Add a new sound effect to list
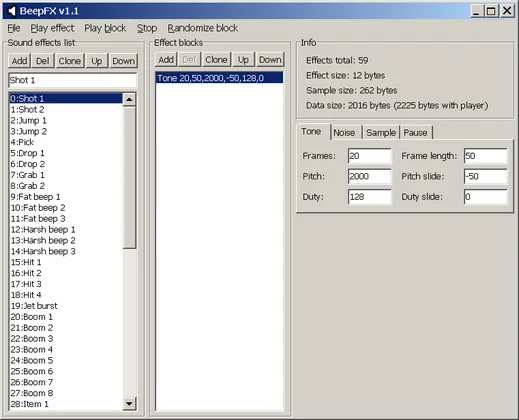The width and height of the screenshot is (519, 420). click(19, 61)
